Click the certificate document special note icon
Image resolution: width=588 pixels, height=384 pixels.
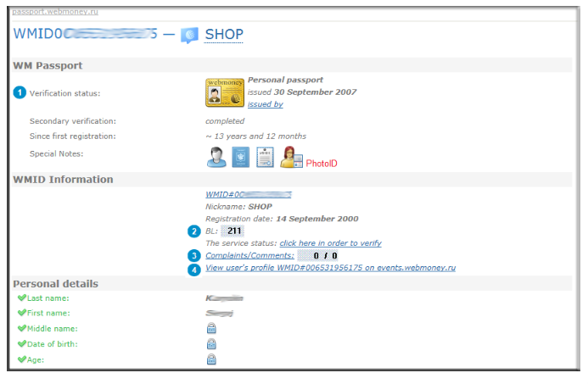(x=265, y=157)
